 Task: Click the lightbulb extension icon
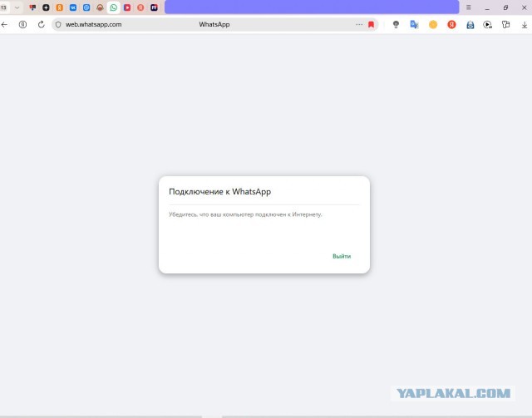396,24
